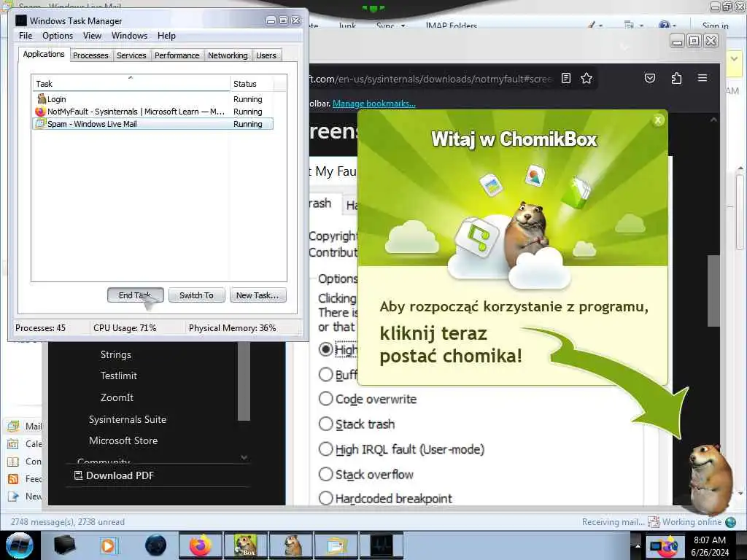Open Firefox reader view icon in address bar
This screenshot has height=560, width=747.
(565, 78)
